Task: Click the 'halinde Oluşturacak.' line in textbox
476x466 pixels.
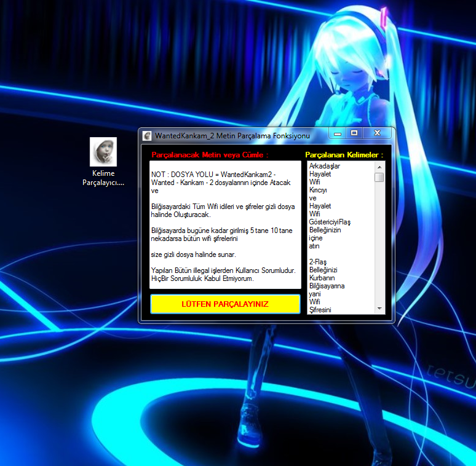Action: point(181,215)
